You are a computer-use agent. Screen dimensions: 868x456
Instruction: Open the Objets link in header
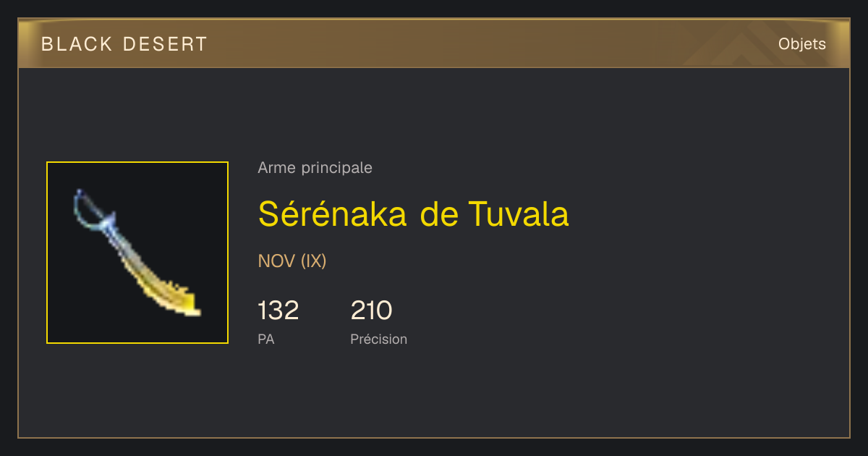click(802, 44)
